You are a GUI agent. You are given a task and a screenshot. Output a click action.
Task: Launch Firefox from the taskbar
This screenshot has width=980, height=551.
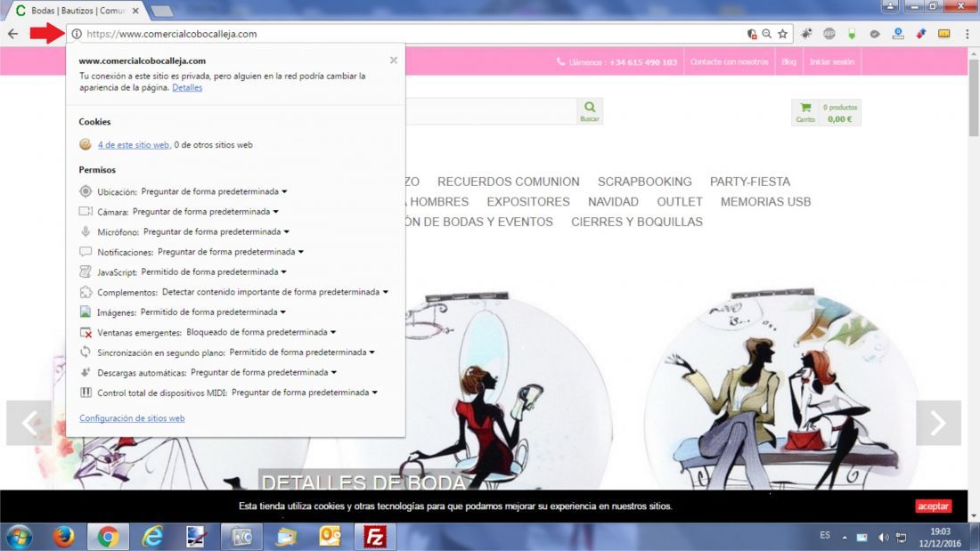point(63,537)
